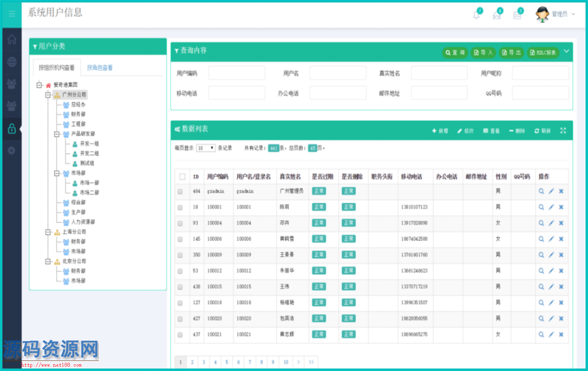Click the QQ号码 input field

pos(540,93)
